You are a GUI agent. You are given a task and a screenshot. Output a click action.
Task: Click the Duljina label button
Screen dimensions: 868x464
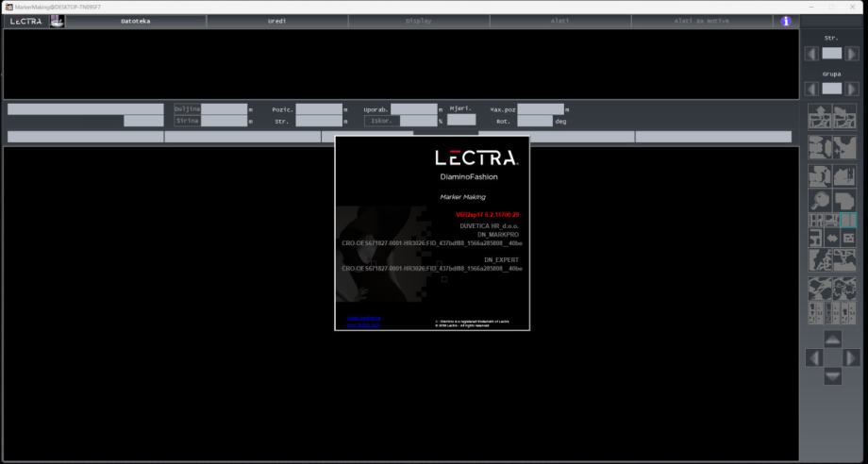[x=187, y=109]
